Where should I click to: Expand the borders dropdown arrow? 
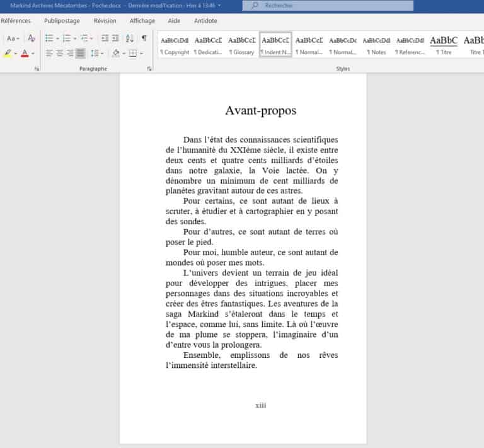pos(141,54)
